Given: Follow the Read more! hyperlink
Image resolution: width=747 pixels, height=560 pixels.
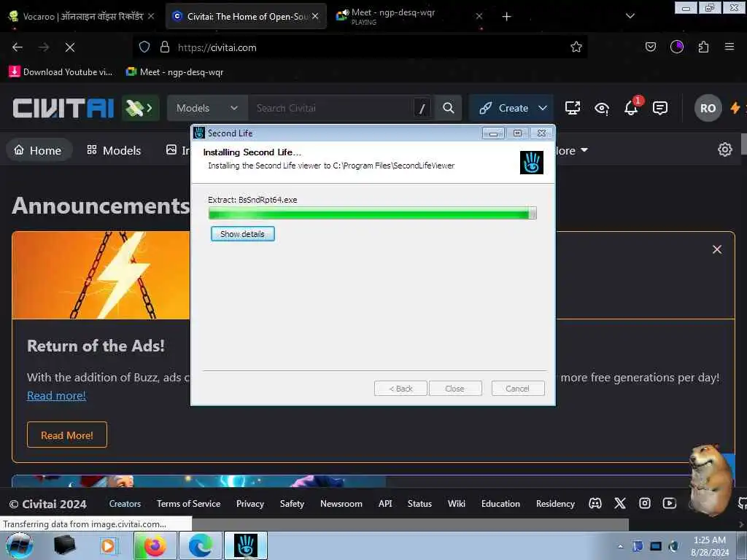Looking at the screenshot, I should pos(56,396).
